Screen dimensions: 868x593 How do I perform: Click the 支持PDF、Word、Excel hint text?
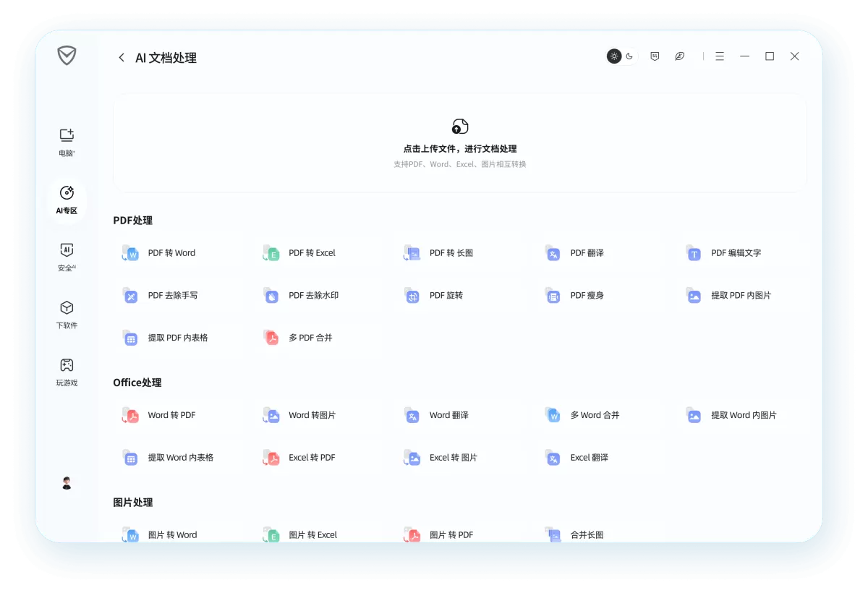(x=460, y=165)
